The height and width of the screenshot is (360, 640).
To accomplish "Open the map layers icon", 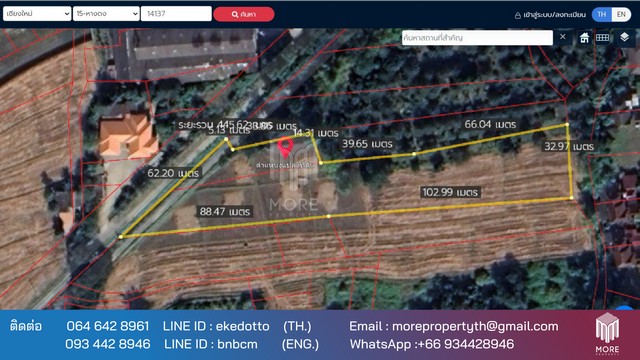I will click(x=624, y=37).
